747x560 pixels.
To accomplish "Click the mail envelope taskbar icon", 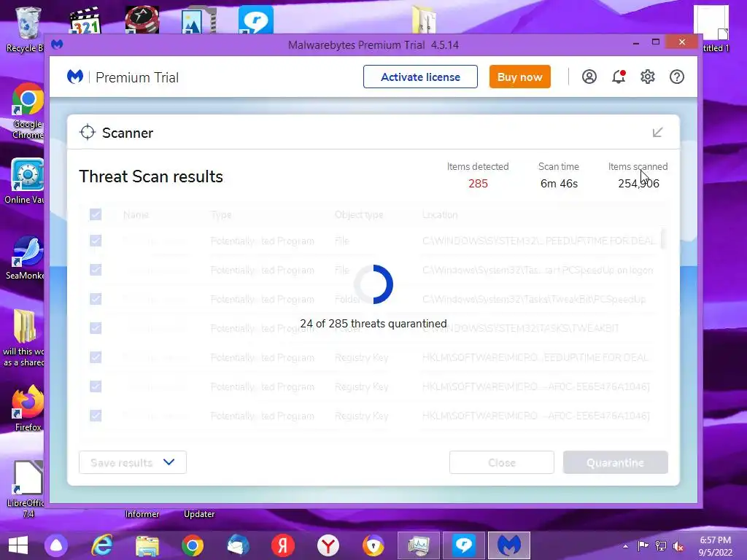I will point(238,545).
